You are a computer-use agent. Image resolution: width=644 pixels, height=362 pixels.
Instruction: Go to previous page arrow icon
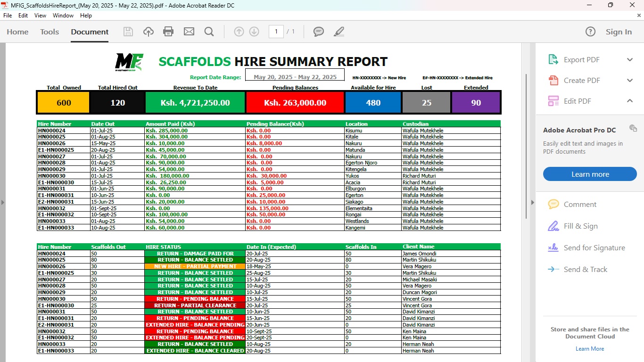pyautogui.click(x=239, y=32)
